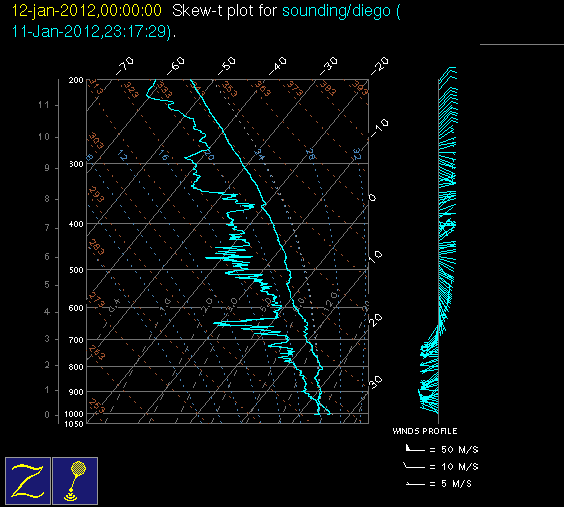Click the 333 potential temperature label

pyautogui.click(x=164, y=90)
